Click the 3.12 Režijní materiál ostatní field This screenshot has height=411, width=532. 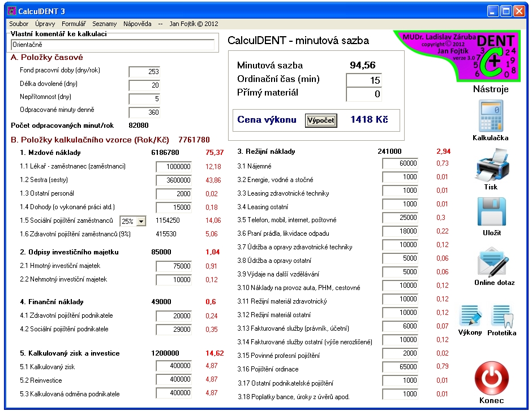(x=400, y=313)
